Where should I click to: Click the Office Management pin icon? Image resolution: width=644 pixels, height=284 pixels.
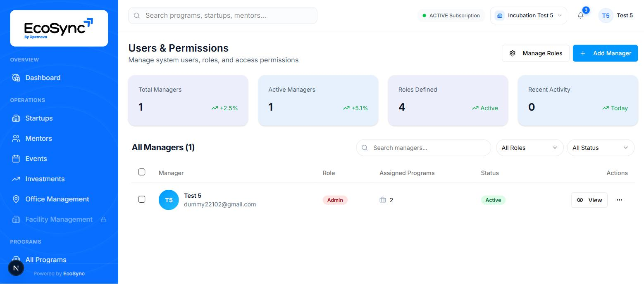[16, 199]
